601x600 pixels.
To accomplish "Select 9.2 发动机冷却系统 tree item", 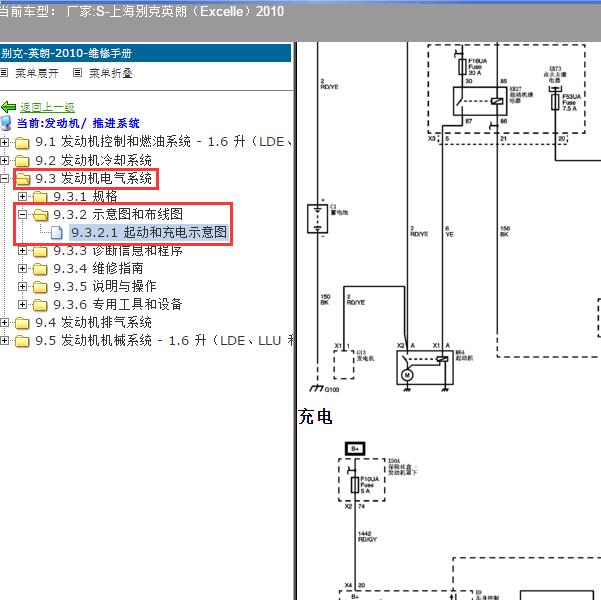I will (94, 160).
